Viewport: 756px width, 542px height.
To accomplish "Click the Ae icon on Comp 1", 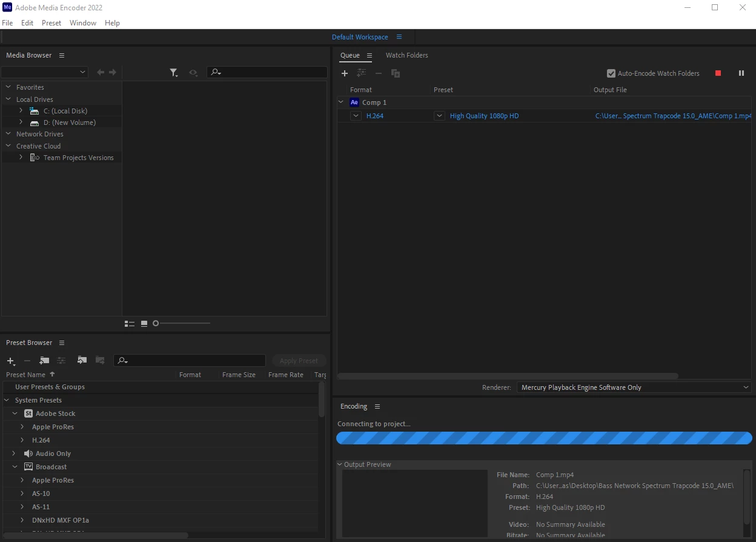I will point(354,102).
